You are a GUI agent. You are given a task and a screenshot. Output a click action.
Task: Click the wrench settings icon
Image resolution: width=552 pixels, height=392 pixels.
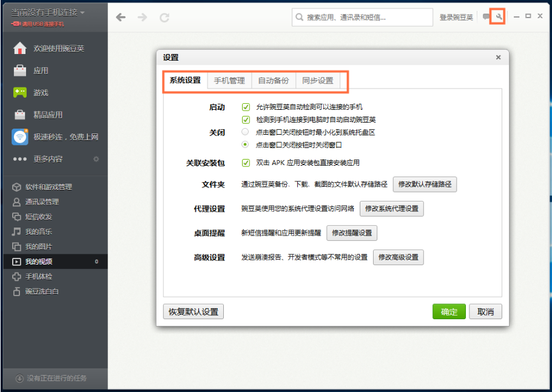pyautogui.click(x=498, y=17)
